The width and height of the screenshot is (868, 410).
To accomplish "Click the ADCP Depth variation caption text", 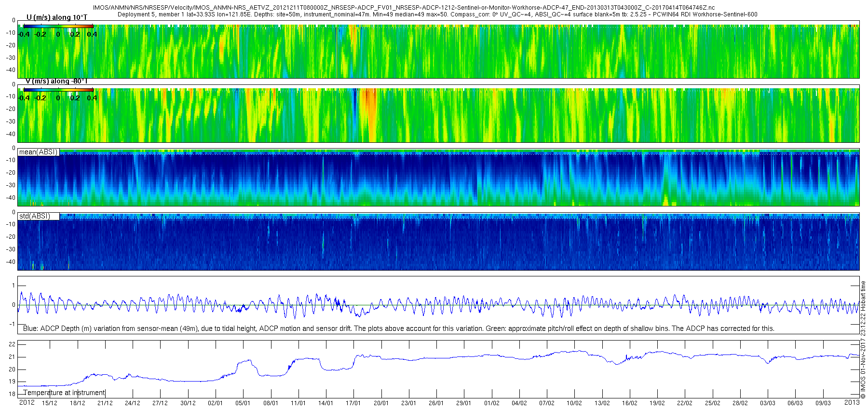I will click(398, 328).
